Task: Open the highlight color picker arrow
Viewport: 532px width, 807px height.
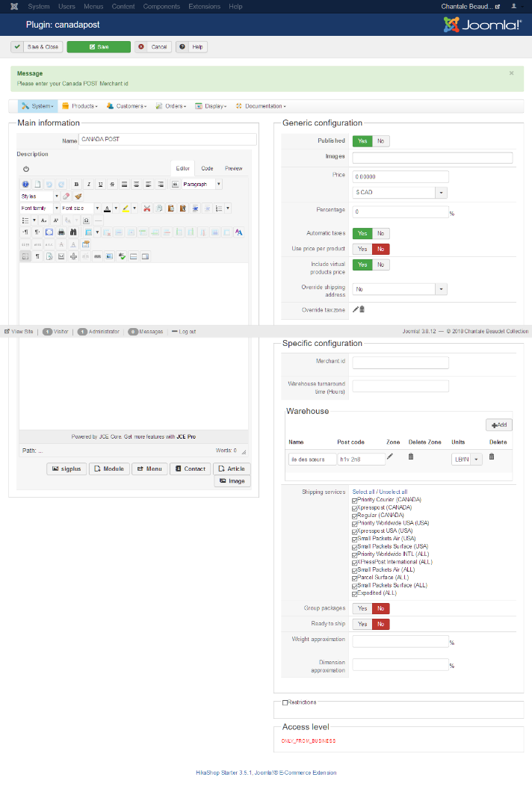Action: coord(134,208)
